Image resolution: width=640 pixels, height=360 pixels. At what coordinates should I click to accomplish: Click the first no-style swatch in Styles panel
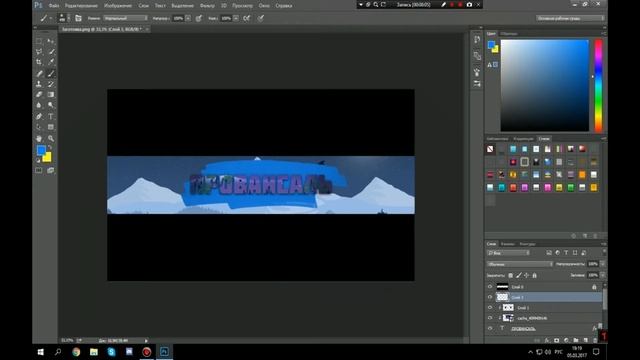(490, 149)
